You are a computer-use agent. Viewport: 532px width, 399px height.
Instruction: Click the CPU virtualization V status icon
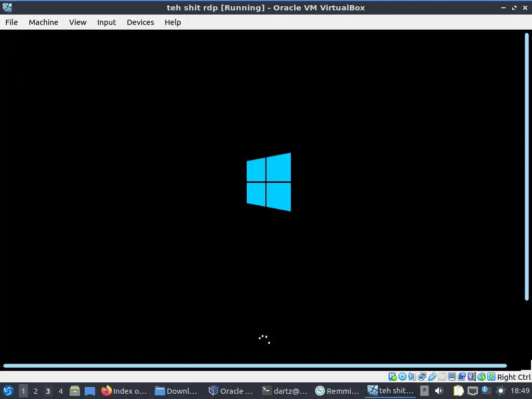click(x=472, y=377)
